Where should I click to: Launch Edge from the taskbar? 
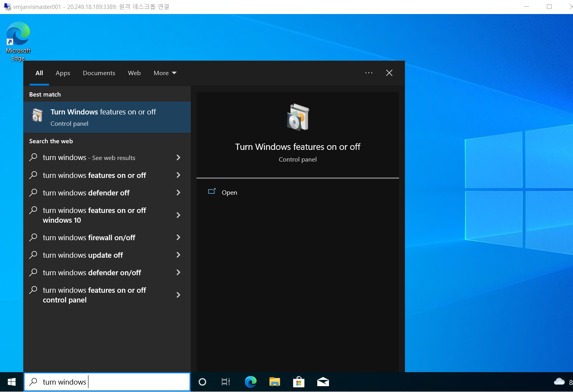(251, 382)
